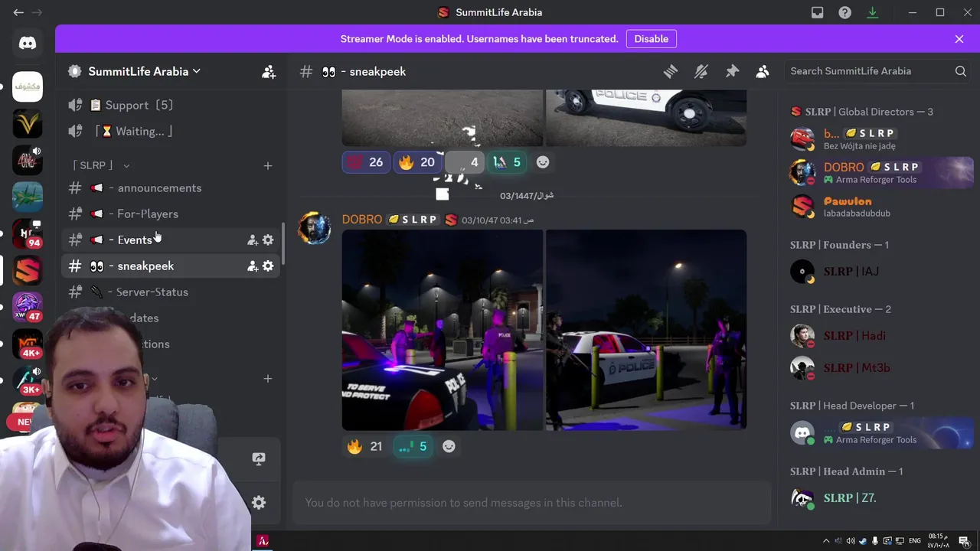Go back with title bar arrow
The image size is (980, 551).
[x=18, y=12]
